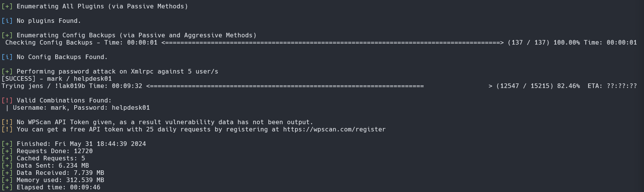Click the wpscan.com/register URL
The width and height of the screenshot is (644, 192).
coord(334,130)
